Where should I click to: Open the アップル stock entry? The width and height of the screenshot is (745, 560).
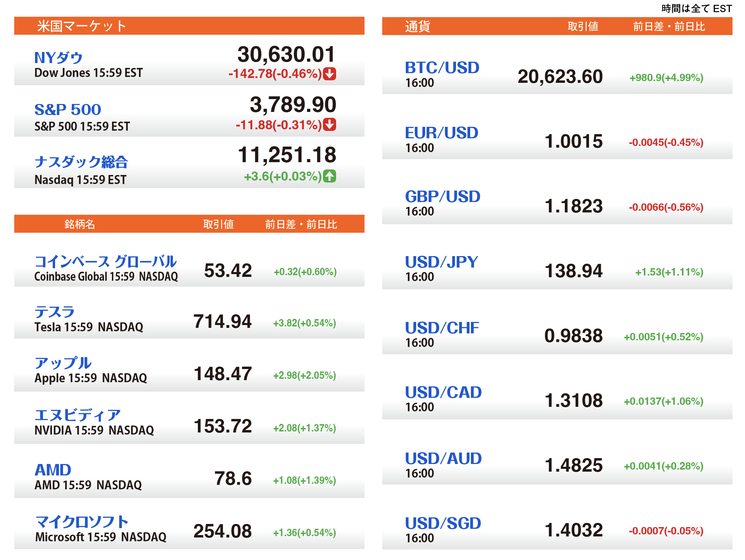(63, 363)
